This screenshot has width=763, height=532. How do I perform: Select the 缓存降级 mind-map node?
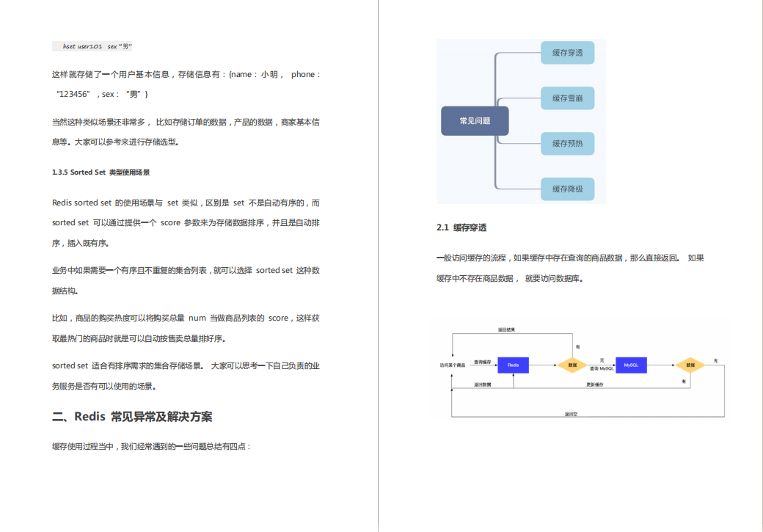(x=567, y=189)
